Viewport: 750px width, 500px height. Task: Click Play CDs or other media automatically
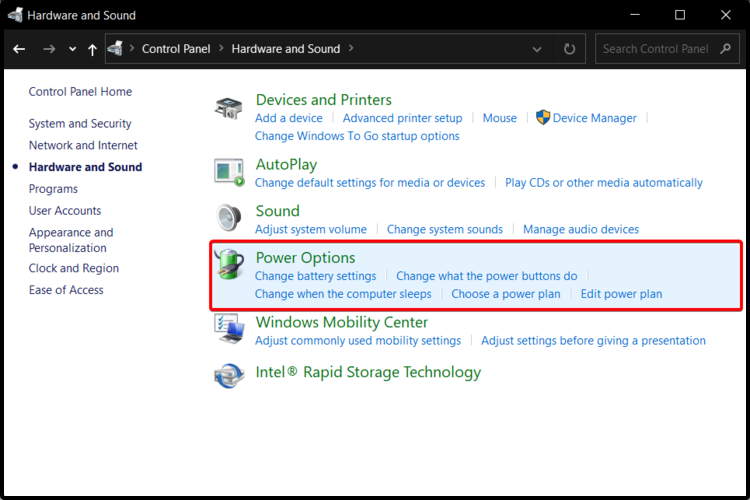tap(604, 183)
